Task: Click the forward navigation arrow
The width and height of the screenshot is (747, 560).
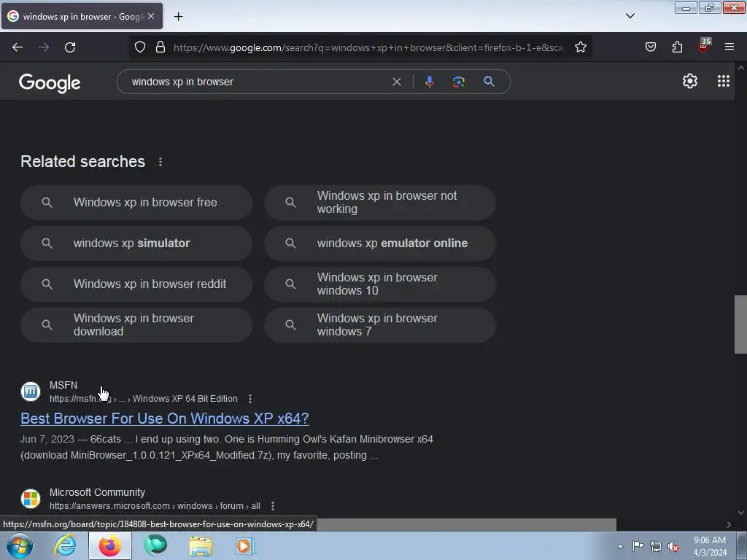Action: pyautogui.click(x=44, y=47)
